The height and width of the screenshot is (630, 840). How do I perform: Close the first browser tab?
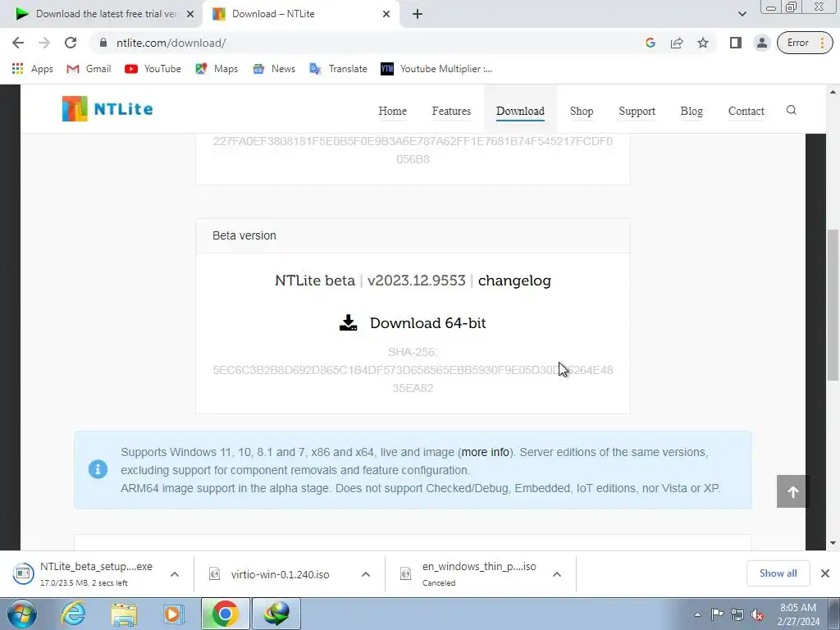(190, 14)
